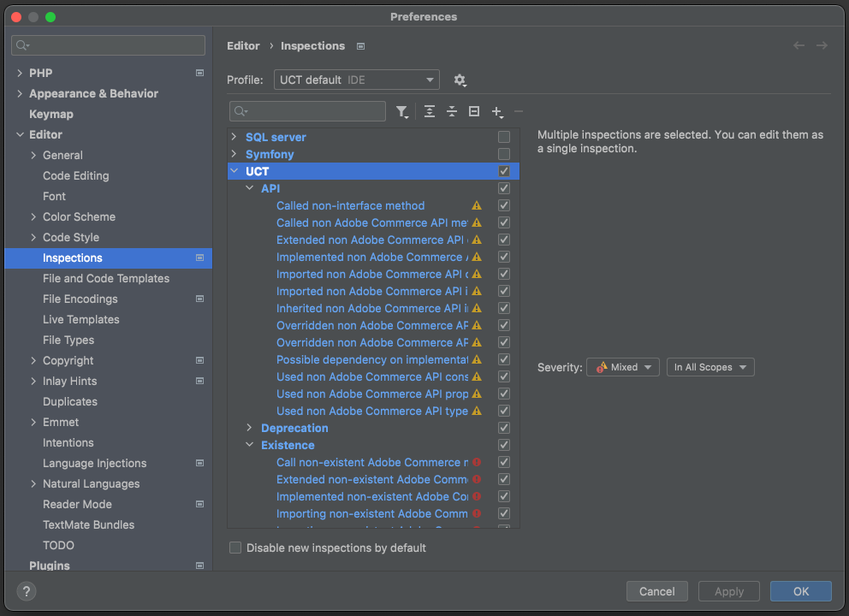
Task: Click the back navigation arrow
Action: click(799, 45)
